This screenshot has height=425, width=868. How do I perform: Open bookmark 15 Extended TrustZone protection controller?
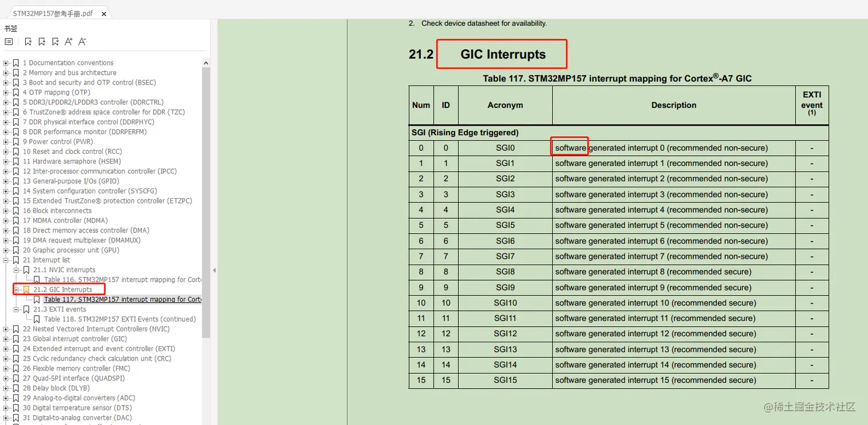(107, 201)
